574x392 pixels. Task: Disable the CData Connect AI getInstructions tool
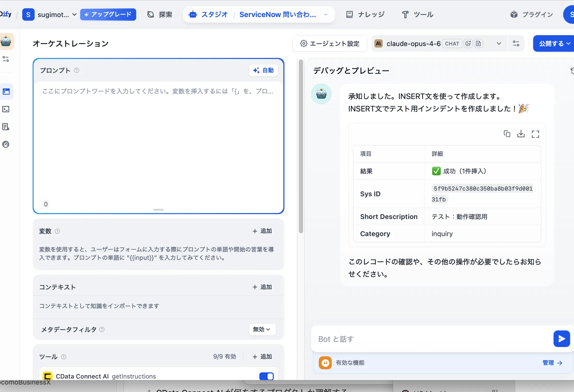pos(267,376)
